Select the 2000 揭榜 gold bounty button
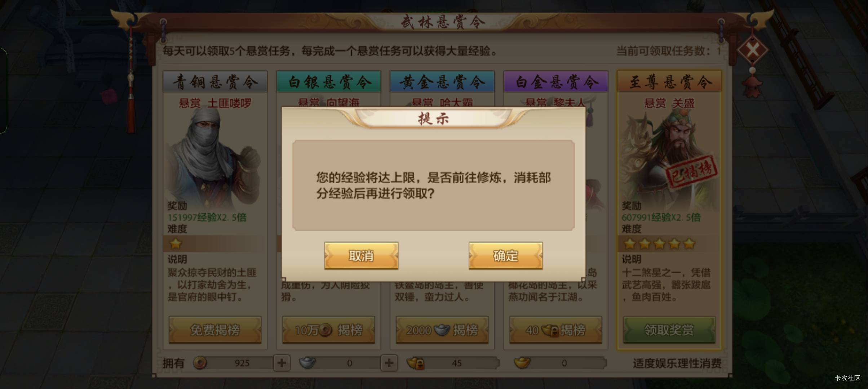The width and height of the screenshot is (868, 389). (442, 330)
